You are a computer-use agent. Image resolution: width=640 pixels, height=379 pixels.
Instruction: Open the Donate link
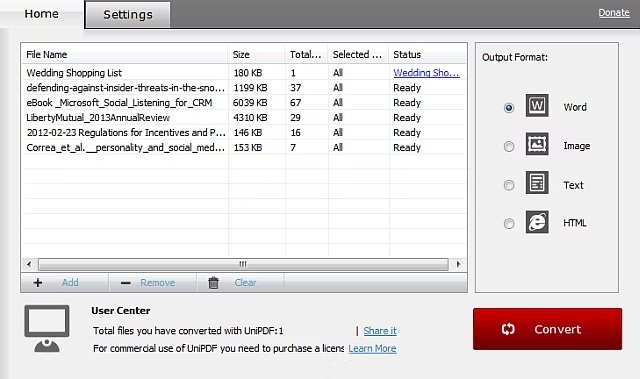614,13
